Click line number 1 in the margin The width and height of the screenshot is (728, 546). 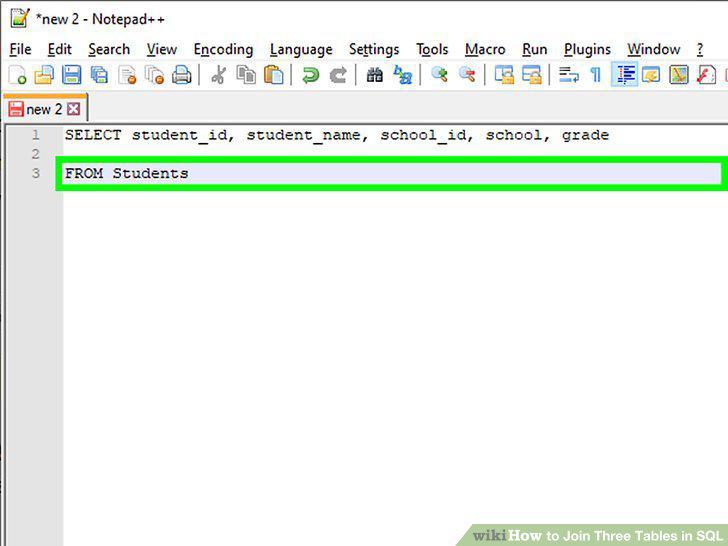[x=36, y=135]
